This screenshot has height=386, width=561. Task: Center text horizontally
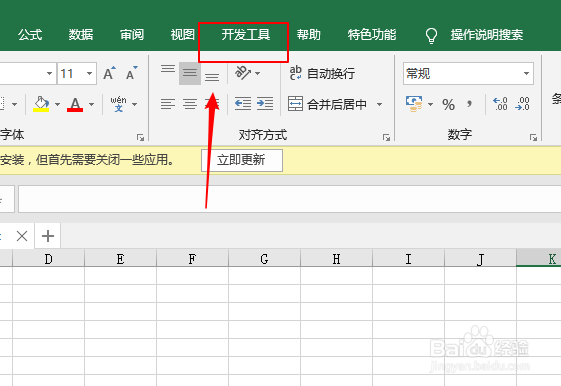coord(190,104)
